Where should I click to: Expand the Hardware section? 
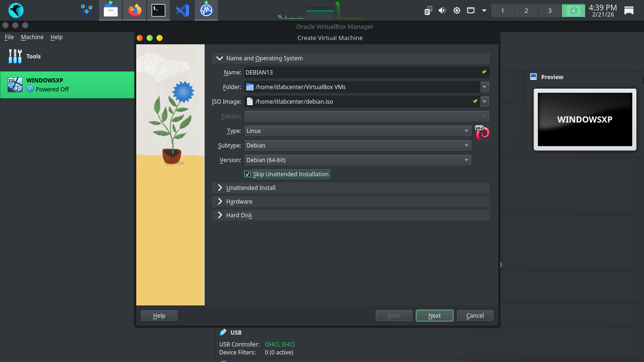pos(239,201)
